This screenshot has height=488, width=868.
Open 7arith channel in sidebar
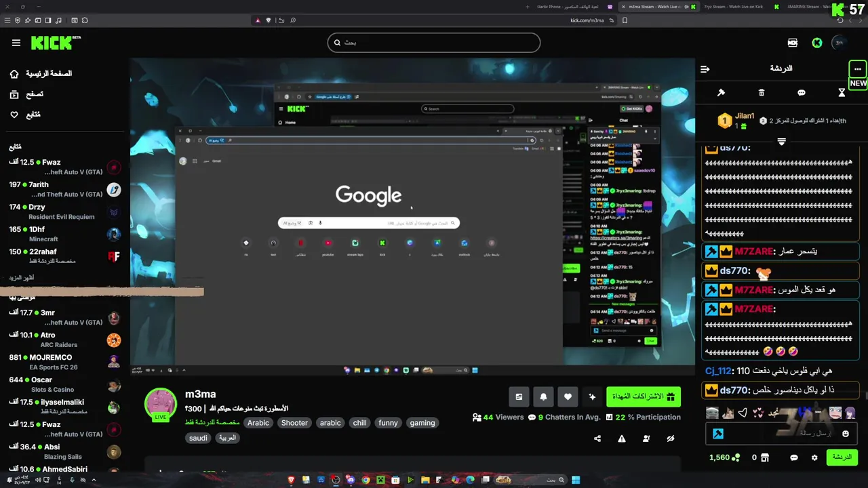(x=65, y=190)
